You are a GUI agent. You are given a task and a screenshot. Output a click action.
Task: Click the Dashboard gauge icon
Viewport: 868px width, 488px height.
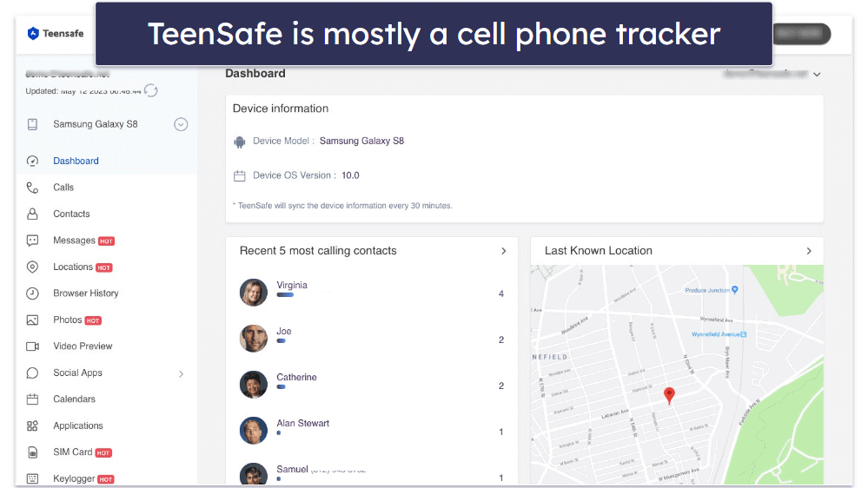coord(33,161)
